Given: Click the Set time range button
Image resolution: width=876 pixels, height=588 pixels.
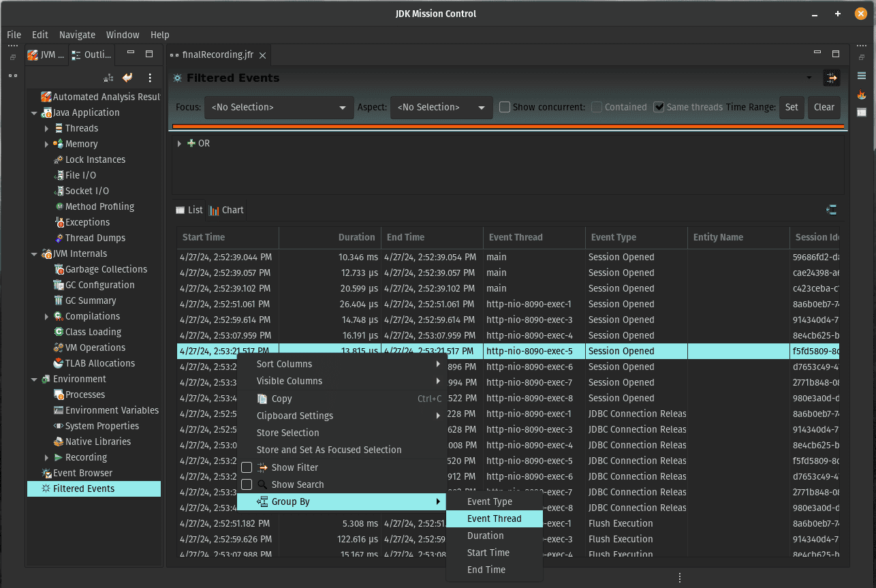Looking at the screenshot, I should (792, 108).
